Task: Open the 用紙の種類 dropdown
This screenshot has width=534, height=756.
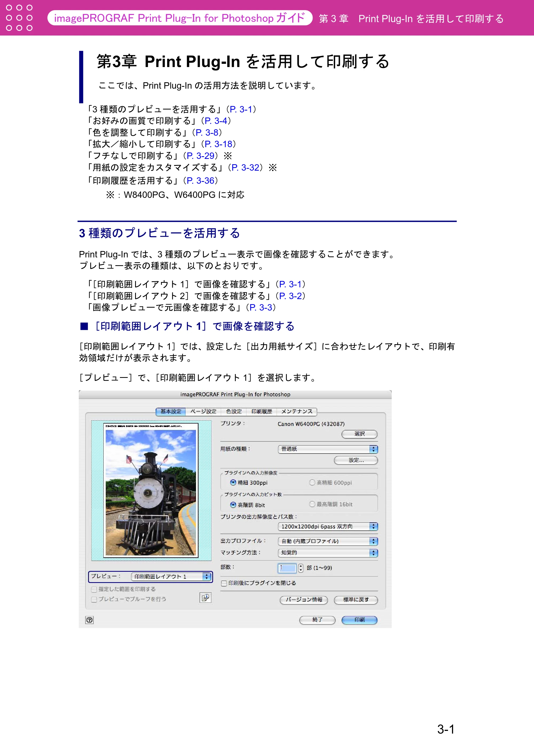Action: click(328, 449)
